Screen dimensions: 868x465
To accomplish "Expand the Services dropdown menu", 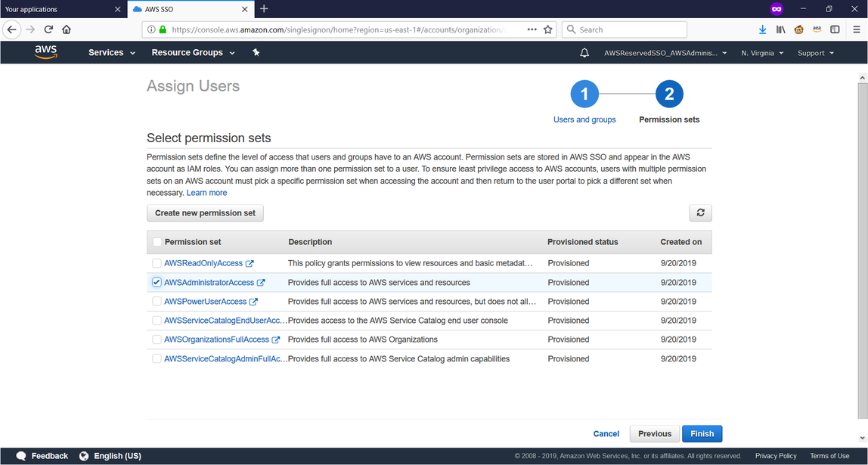I will [112, 53].
